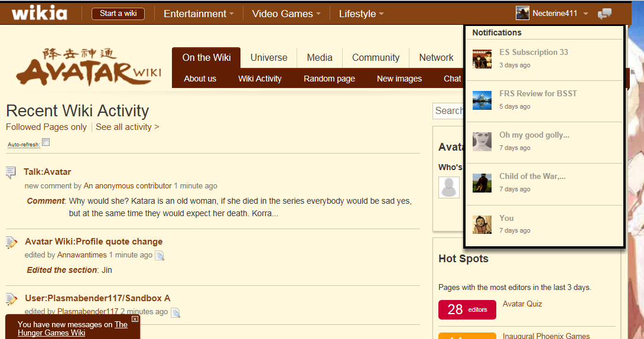
Task: Click the Necterine411 username text
Action: [x=554, y=13]
